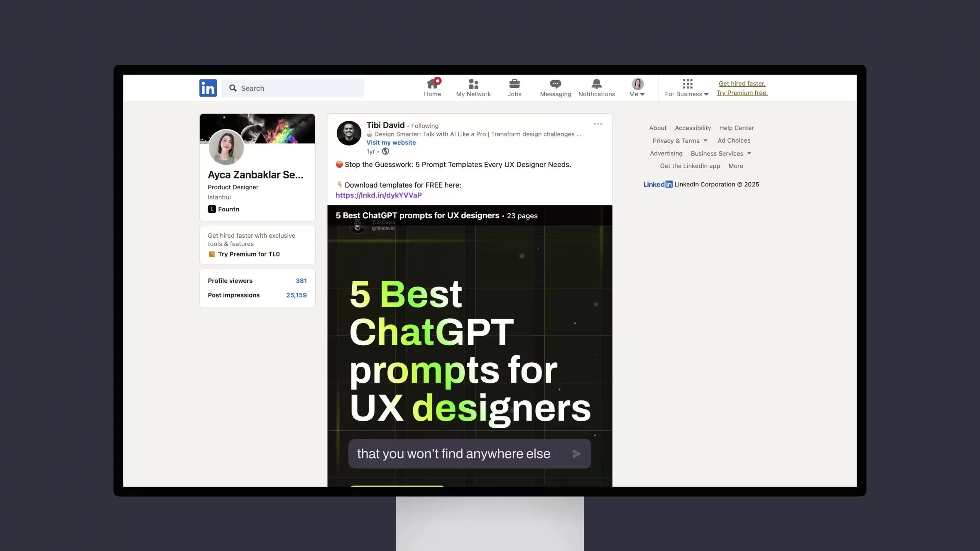Click the Messaging icon
The image size is (980, 551).
tap(555, 88)
